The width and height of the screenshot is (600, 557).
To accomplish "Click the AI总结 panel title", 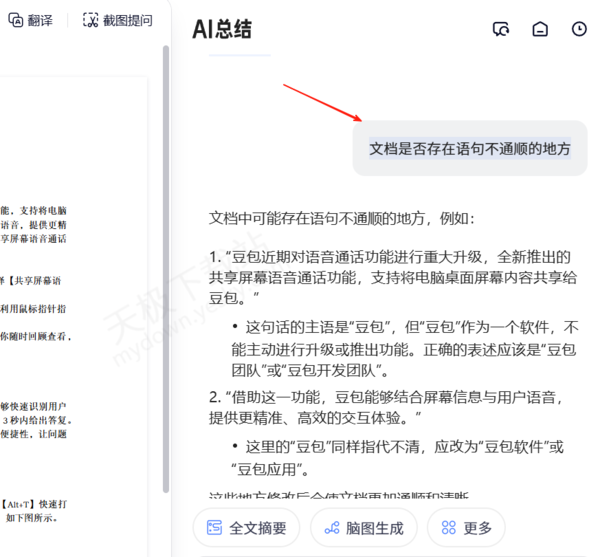I will click(222, 29).
